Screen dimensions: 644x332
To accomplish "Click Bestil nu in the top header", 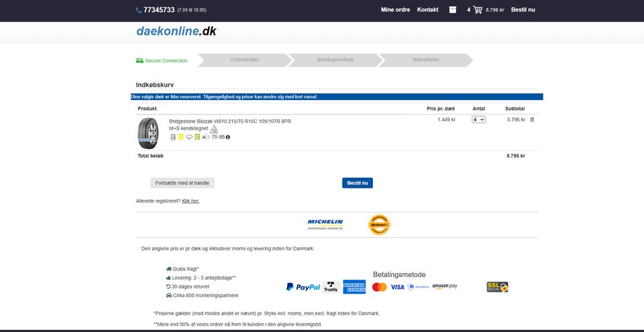I will coord(523,10).
